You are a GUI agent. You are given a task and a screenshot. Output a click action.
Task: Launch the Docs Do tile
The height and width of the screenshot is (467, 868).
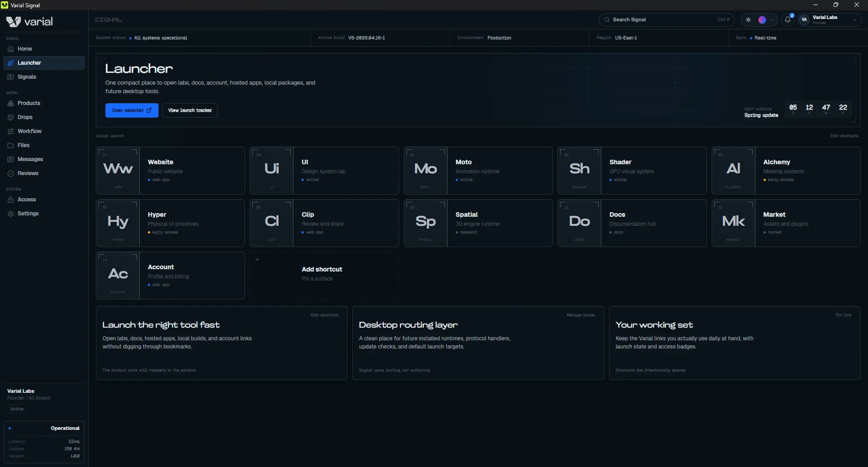coord(632,223)
